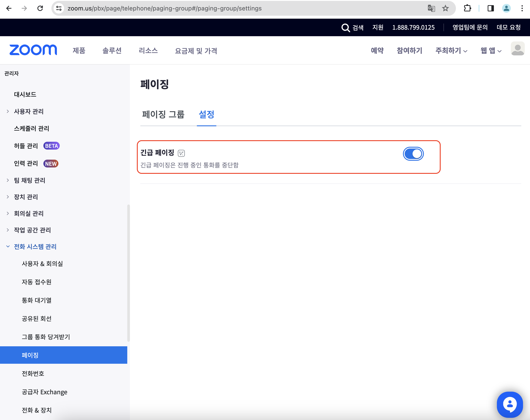Open 허들 관리 BETA item

[37, 146]
